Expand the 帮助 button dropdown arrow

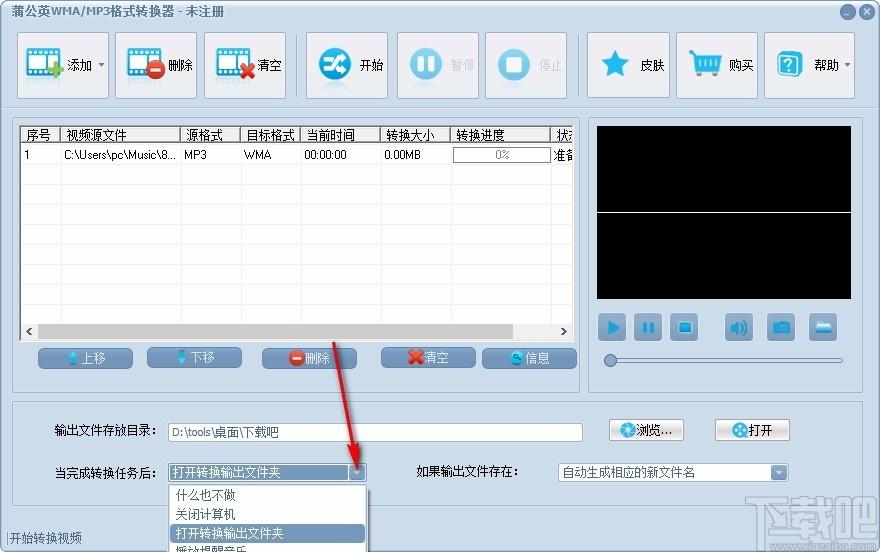pos(847,65)
